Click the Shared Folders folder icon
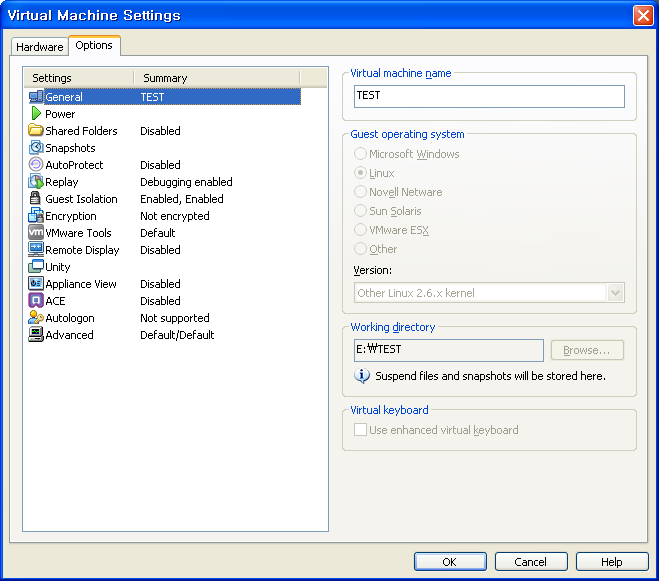The image size is (659, 581). click(36, 130)
